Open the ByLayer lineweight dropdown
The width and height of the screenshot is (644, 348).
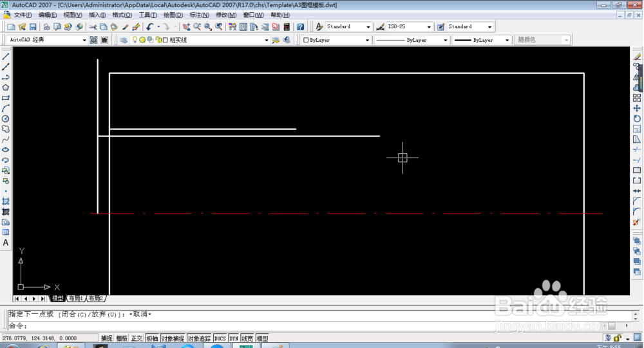pyautogui.click(x=507, y=40)
